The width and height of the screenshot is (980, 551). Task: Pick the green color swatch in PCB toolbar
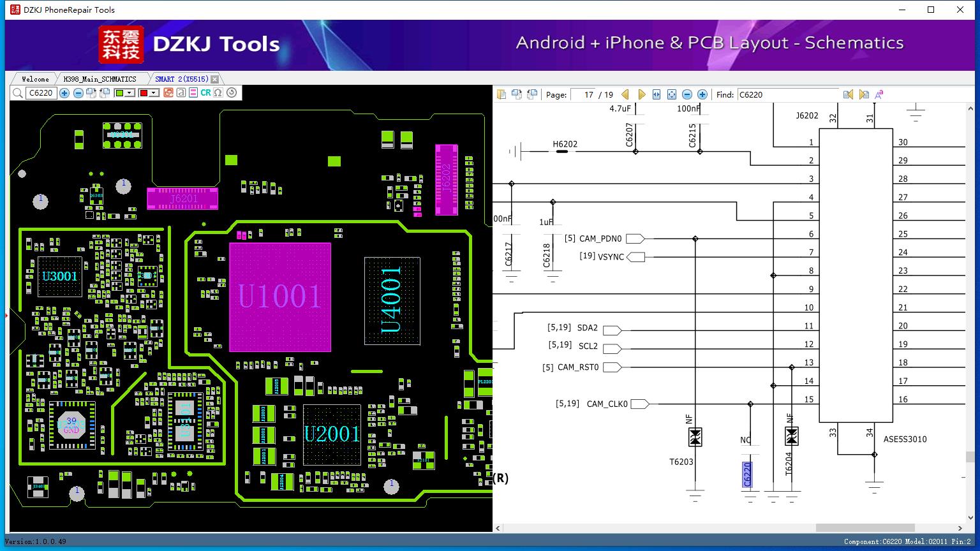(x=119, y=93)
